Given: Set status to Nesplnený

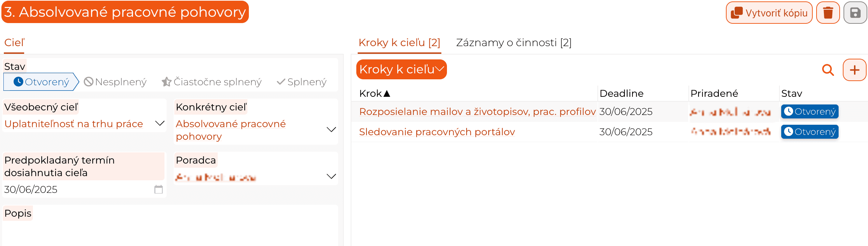Looking at the screenshot, I should click(115, 82).
